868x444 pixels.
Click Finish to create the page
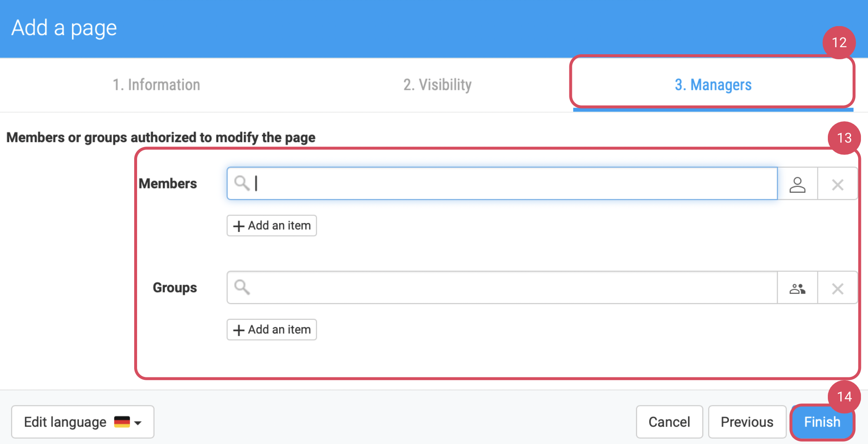[822, 422]
